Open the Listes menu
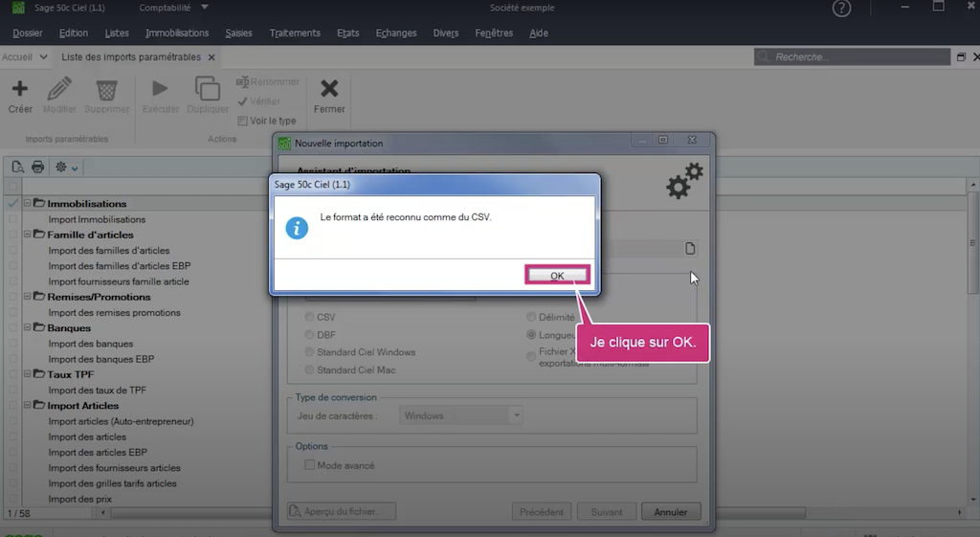This screenshot has height=537, width=980. click(x=117, y=34)
